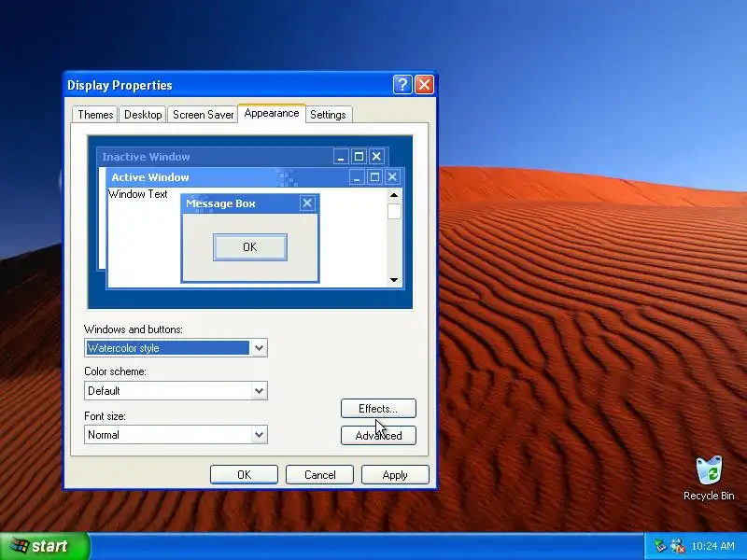The height and width of the screenshot is (560, 747).
Task: Click the "Windows and buttons:" label
Action: pos(134,329)
